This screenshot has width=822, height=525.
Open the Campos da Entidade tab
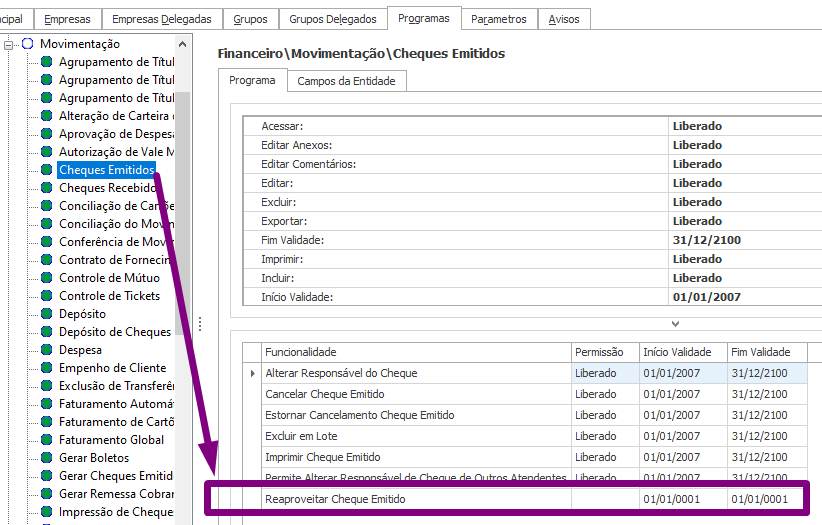click(346, 81)
